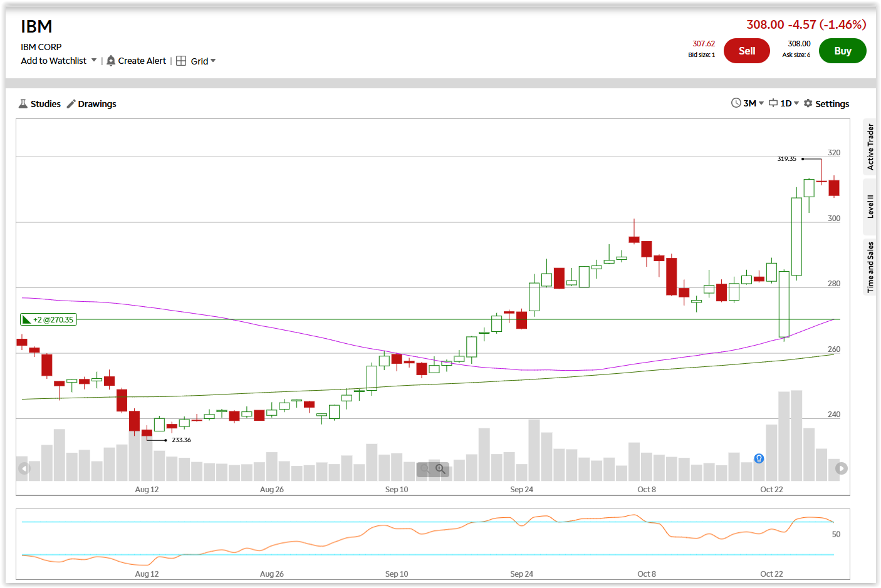Click the blue lightbulb marker above Oct 22 volume
881x588 pixels.
(x=759, y=459)
